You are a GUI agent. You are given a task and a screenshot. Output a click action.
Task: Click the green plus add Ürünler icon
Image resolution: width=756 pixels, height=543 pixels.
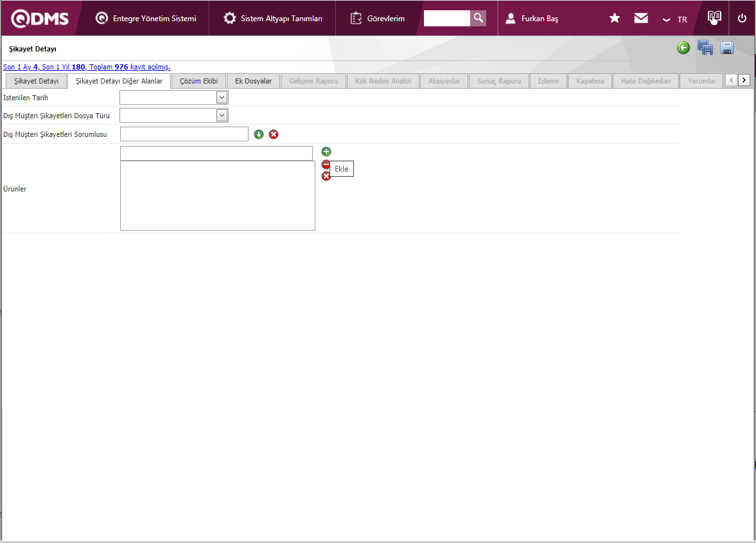tap(326, 152)
